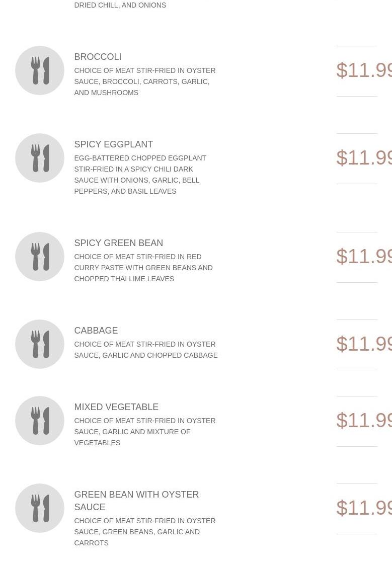Open the Mixed Vegetable title
Screen dimensions: 392x566
(116, 407)
